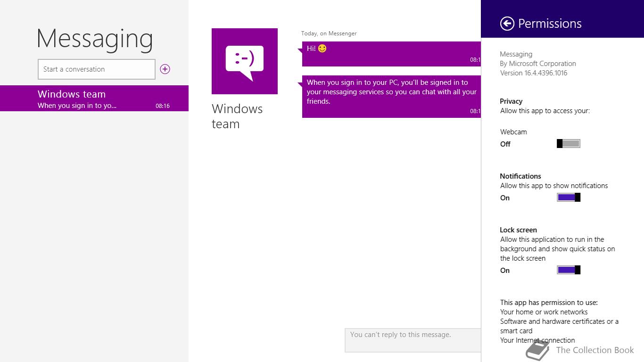Click the Permissions panel title
Viewport: 644px width, 362px height.
point(550,24)
